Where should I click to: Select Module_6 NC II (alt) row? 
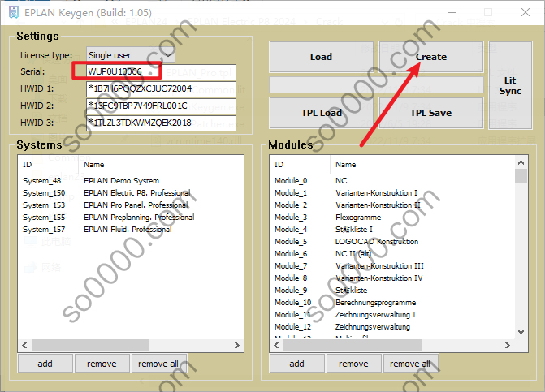coord(393,253)
